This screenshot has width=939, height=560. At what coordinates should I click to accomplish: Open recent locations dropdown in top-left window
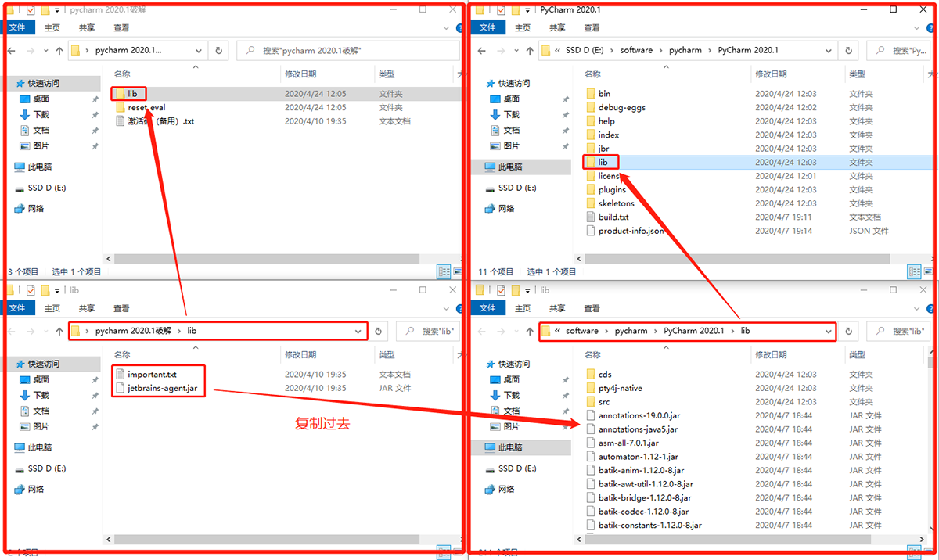(45, 50)
